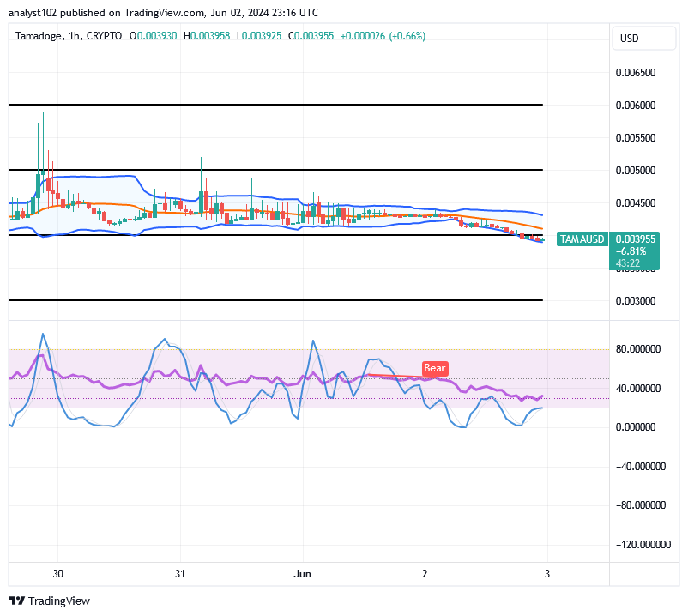Click the Jun date label on time axis
Screen dimensions: 688x616
click(x=302, y=574)
